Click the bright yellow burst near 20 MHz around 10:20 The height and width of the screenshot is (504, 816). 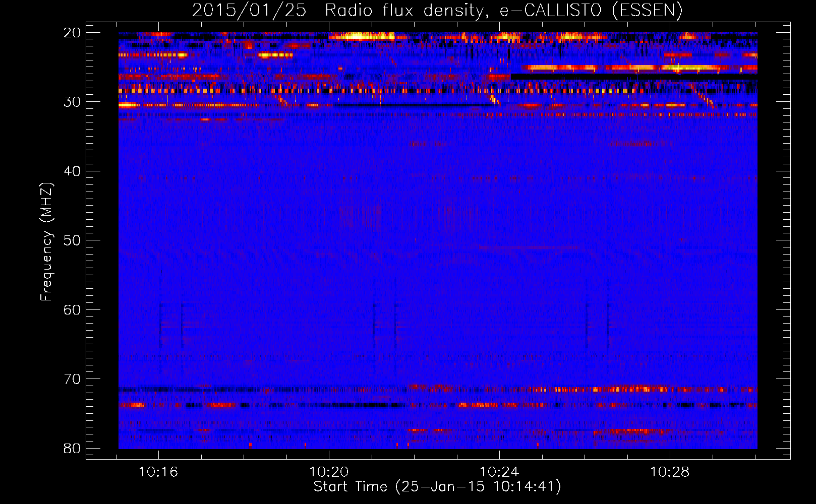362,36
